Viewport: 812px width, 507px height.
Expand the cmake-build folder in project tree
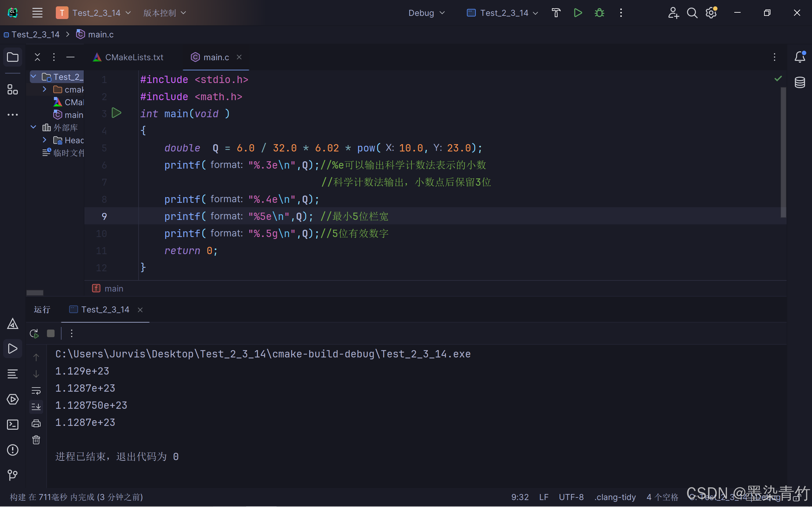pos(45,89)
